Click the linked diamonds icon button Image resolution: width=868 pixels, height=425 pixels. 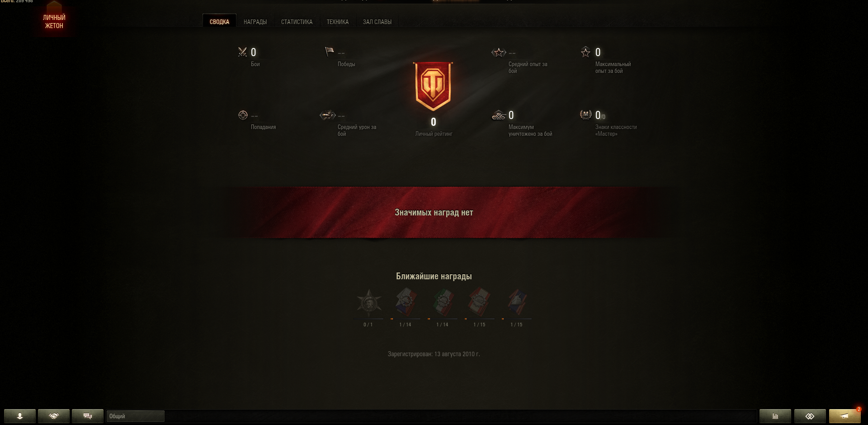coord(810,416)
